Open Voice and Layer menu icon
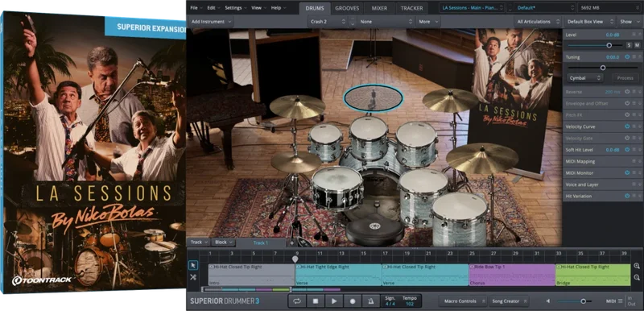Screen dimensions: 644x311 click(x=634, y=185)
